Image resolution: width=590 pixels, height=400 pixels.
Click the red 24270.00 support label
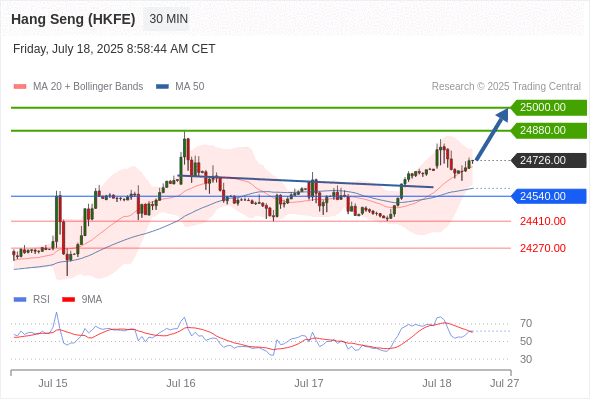(x=543, y=248)
